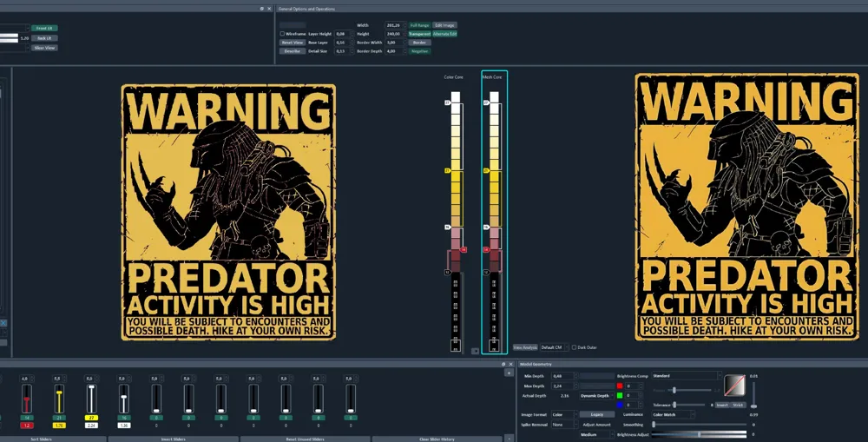Image resolution: width=868 pixels, height=442 pixels.
Task: Close the sliders panel
Action: 511,364
